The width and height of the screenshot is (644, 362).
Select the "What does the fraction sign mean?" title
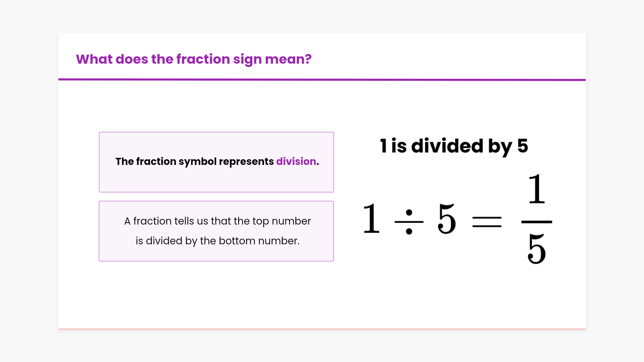pyautogui.click(x=194, y=59)
